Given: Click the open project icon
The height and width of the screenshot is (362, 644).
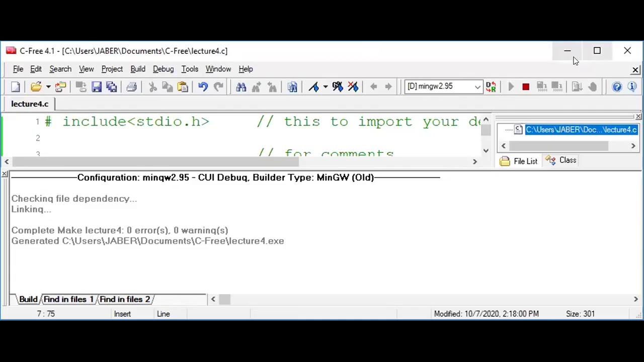Looking at the screenshot, I should coord(60,87).
